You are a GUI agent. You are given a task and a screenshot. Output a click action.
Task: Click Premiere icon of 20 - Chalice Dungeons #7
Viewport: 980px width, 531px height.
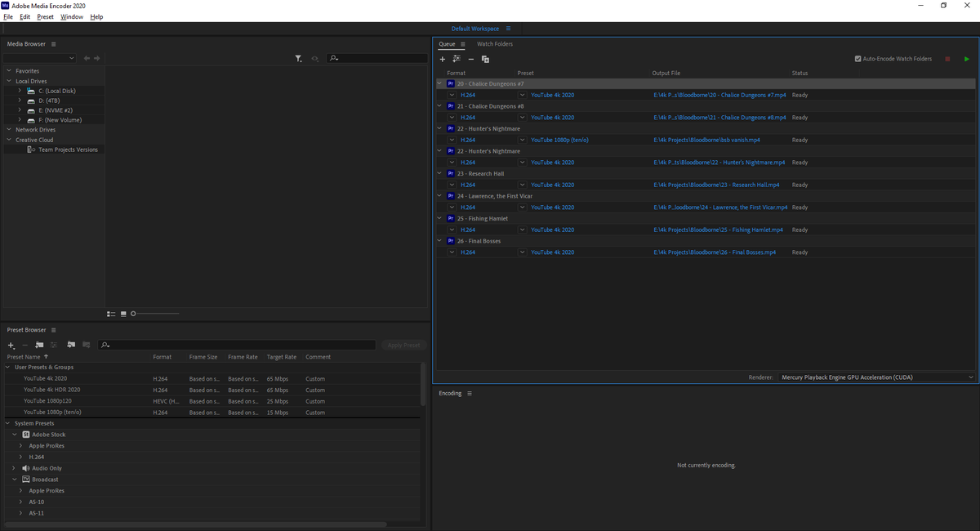[x=451, y=83]
